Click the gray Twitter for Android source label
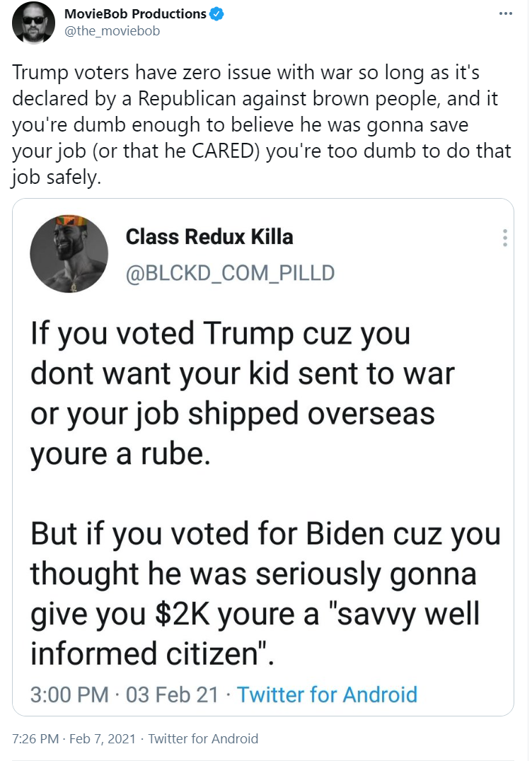The height and width of the screenshot is (761, 532). [203, 738]
